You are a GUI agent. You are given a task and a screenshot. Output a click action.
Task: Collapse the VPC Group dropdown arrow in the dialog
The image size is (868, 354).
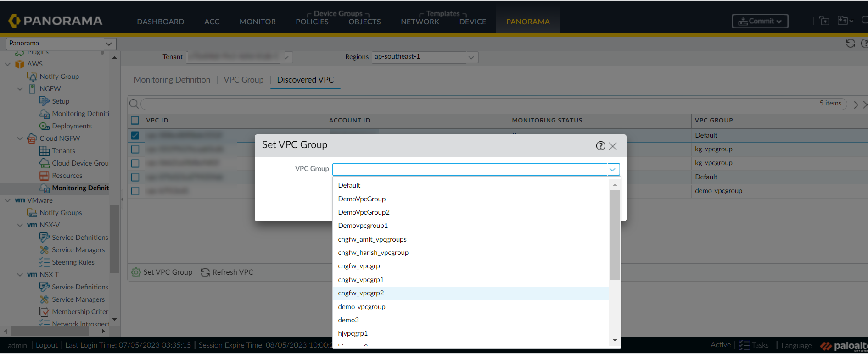tap(612, 169)
